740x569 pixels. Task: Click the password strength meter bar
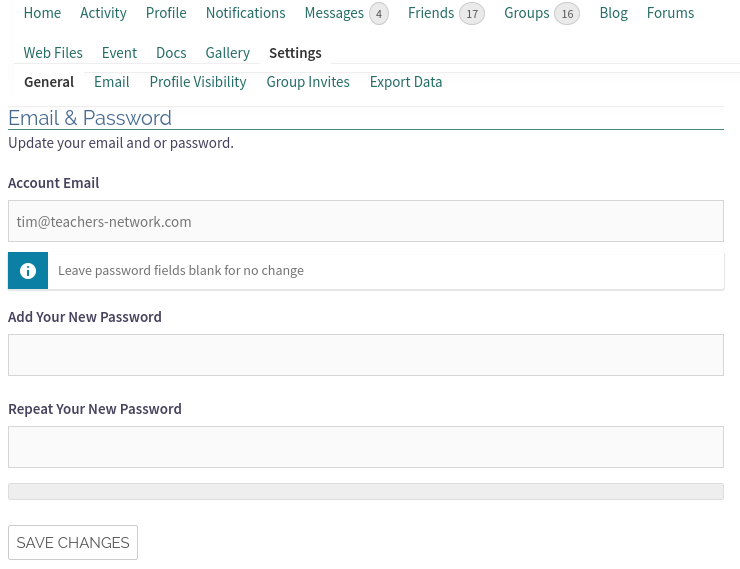pos(366,492)
